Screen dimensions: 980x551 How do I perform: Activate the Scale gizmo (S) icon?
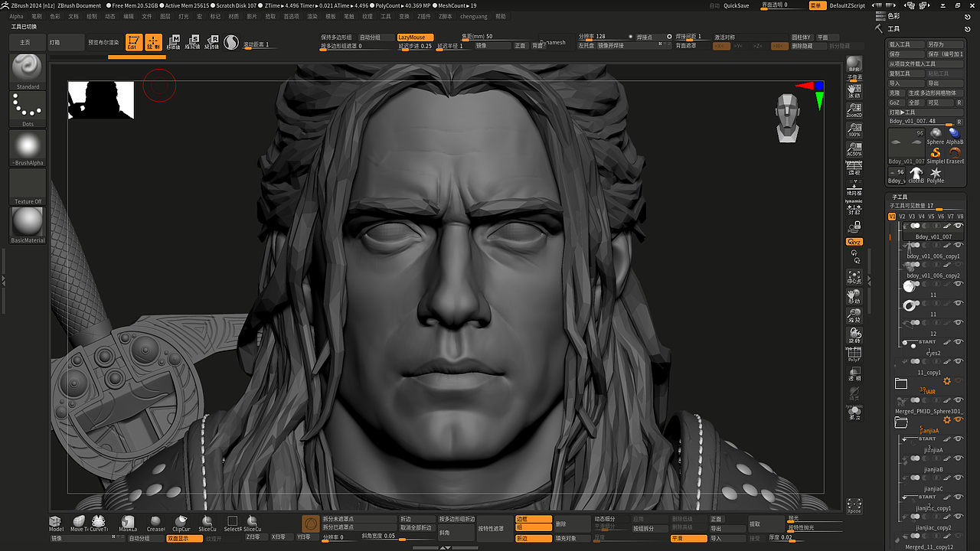pyautogui.click(x=194, y=42)
